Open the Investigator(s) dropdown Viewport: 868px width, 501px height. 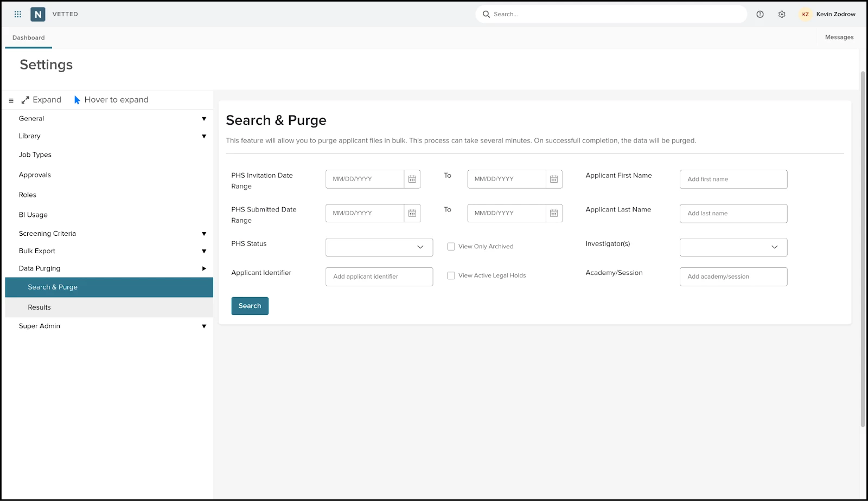pos(733,247)
